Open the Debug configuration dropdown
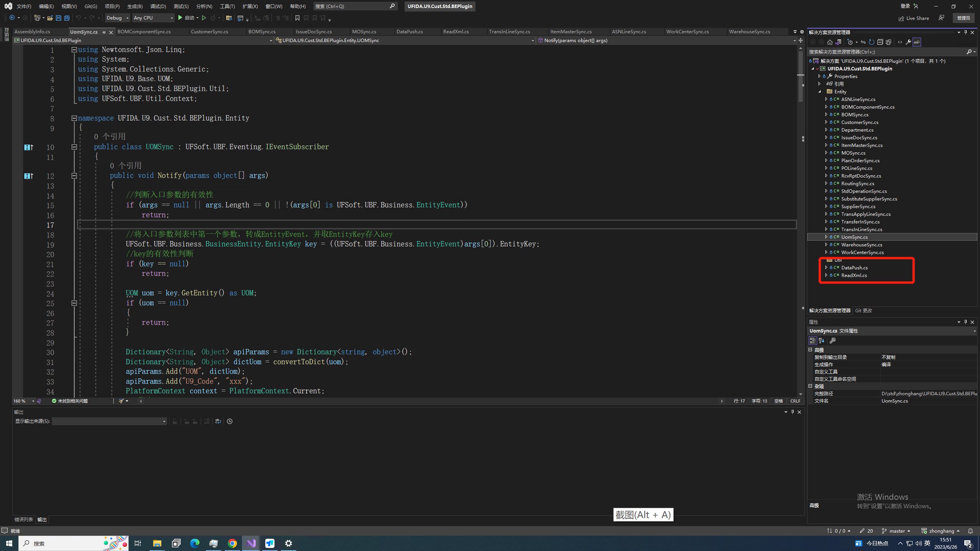Image resolution: width=980 pixels, height=551 pixels. pos(118,18)
